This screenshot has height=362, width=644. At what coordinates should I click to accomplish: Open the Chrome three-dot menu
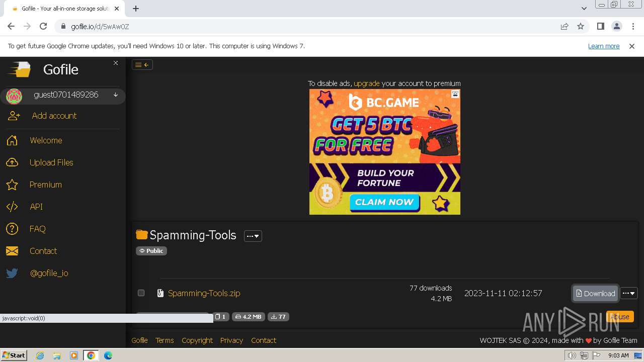click(632, 26)
